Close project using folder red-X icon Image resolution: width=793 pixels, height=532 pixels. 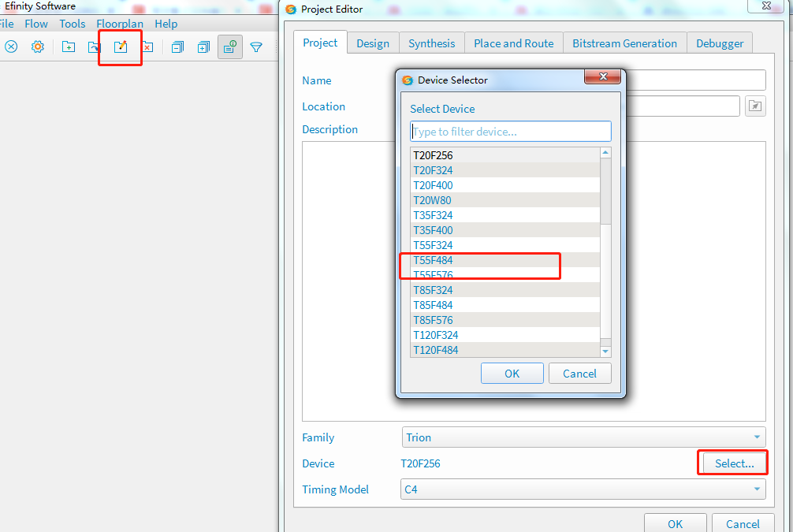click(147, 47)
